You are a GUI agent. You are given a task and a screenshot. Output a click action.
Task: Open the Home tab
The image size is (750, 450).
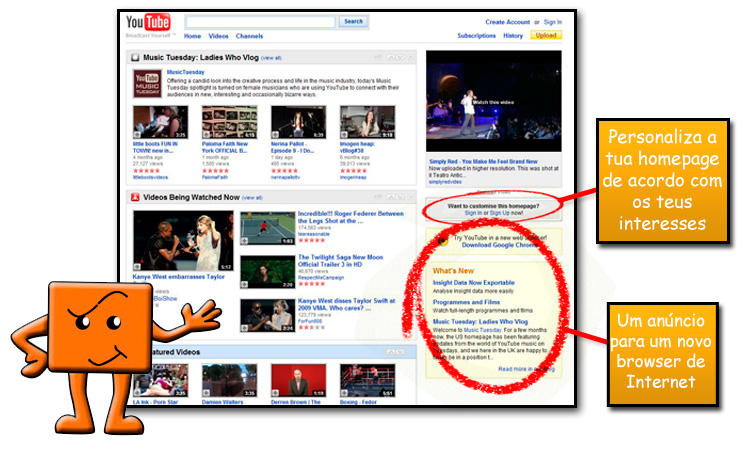(192, 36)
